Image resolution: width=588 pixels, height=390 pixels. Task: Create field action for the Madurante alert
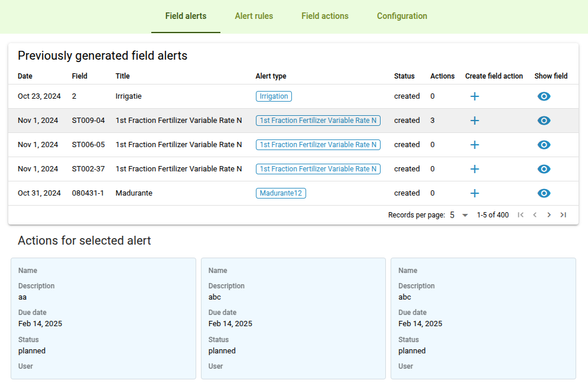pos(474,193)
